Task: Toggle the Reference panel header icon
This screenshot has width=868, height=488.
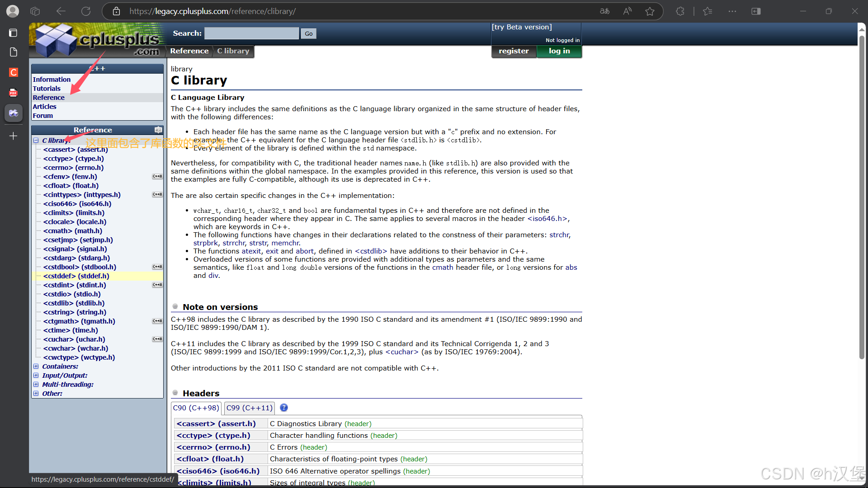Action: click(158, 130)
